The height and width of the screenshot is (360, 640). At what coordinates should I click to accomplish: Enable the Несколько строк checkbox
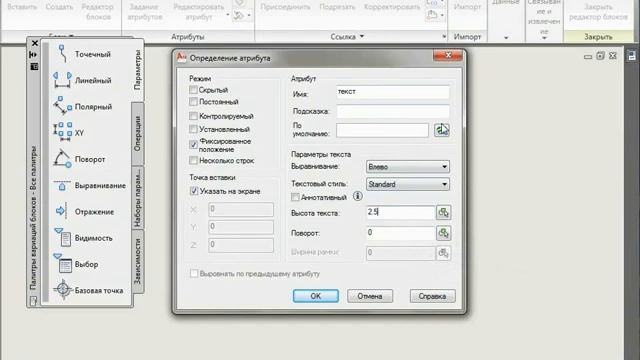click(193, 160)
